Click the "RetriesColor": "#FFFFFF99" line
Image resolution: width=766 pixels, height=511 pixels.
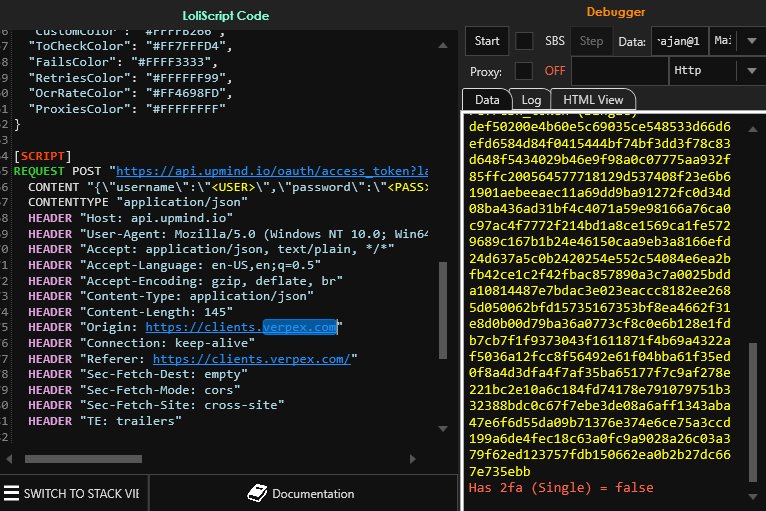(x=130, y=78)
